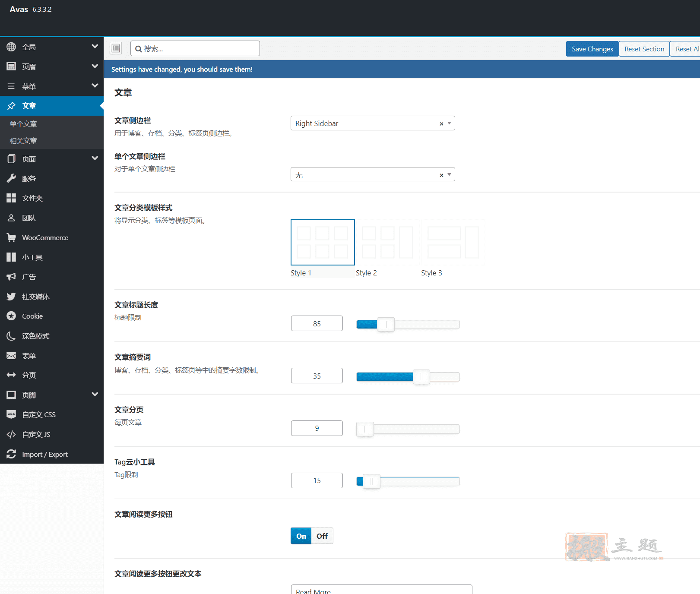
Task: Click the envelope icon beside 表单
Action: tap(11, 356)
